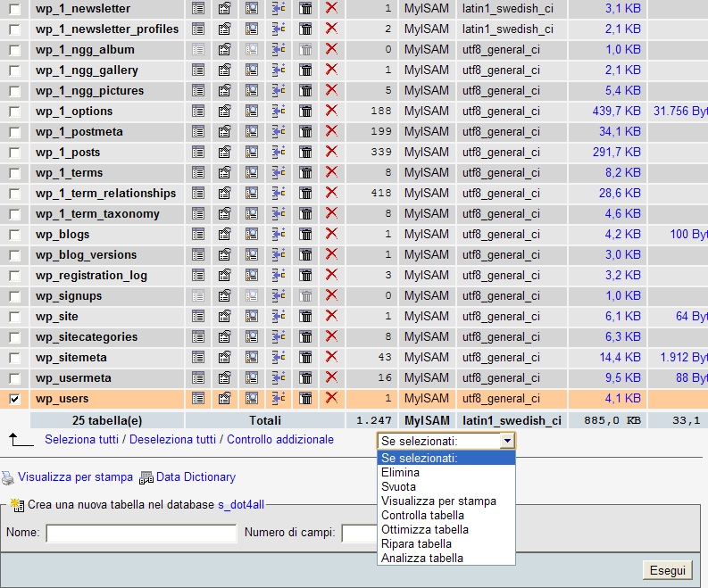Open wp_registration_log table name
The height and width of the screenshot is (588, 708).
[91, 276]
